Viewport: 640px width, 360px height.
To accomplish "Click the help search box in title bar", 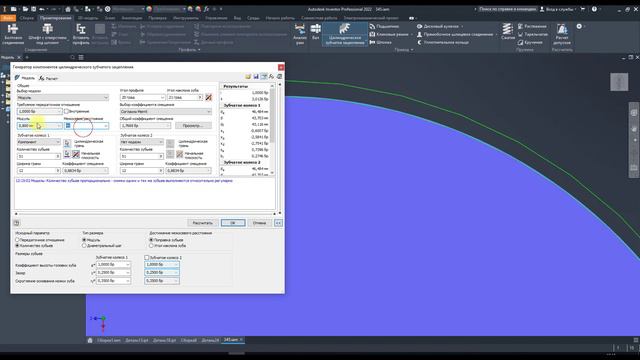I will [507, 9].
